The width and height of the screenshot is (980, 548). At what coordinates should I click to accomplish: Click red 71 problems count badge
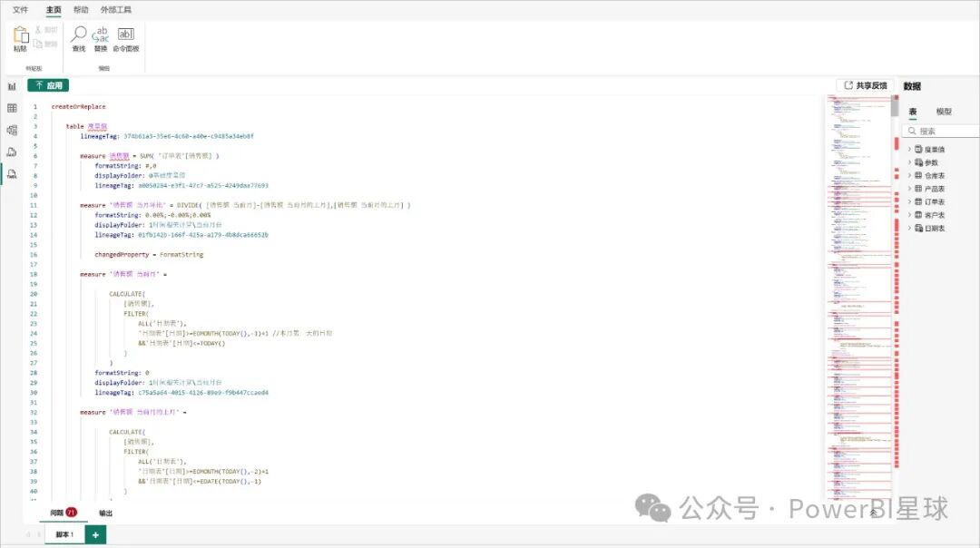72,513
